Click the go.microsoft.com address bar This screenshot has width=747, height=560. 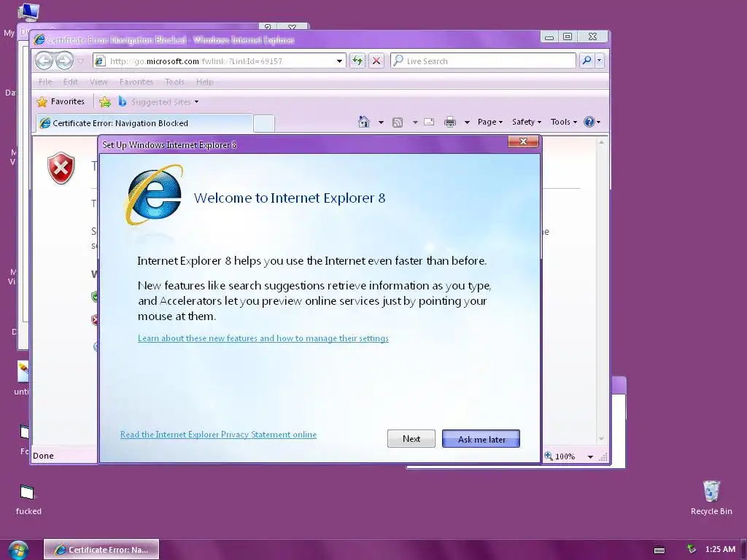[219, 61]
